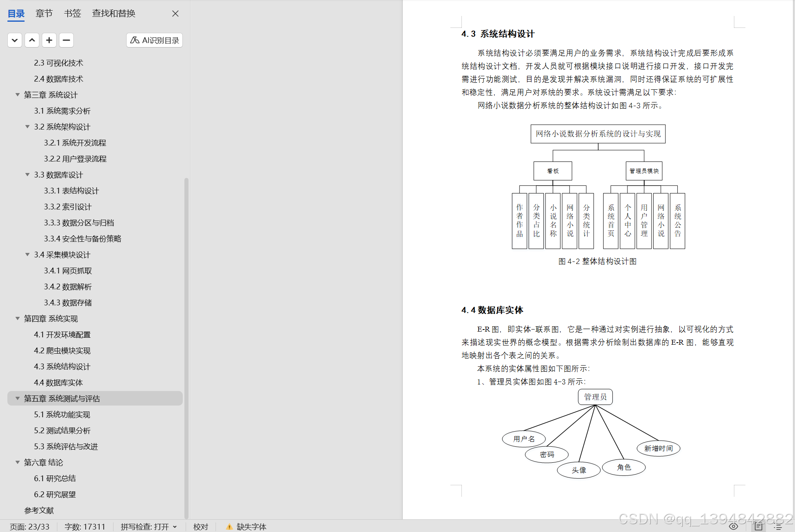Click the 校对 proofreading button

coord(200,526)
